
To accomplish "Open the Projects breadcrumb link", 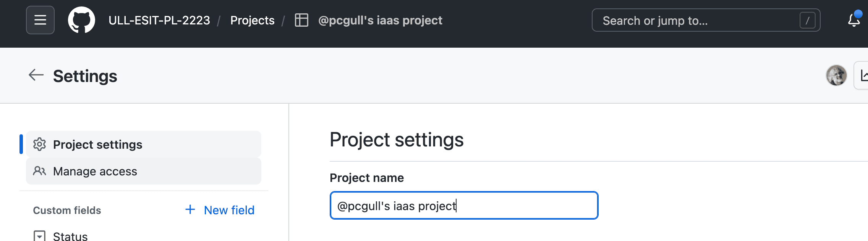I will coord(252,20).
